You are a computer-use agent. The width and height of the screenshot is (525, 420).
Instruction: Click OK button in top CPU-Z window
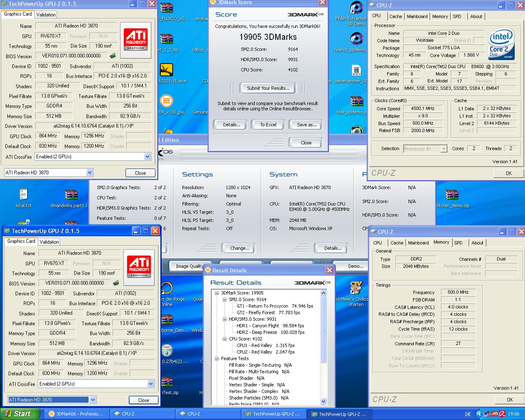tap(509, 173)
